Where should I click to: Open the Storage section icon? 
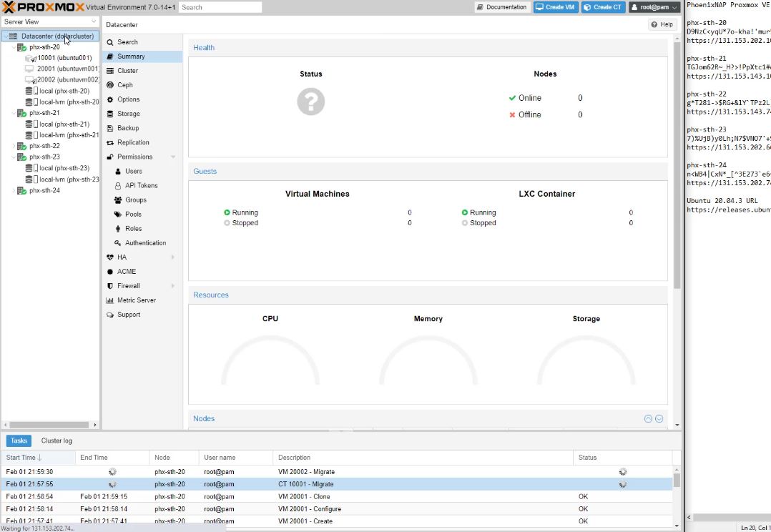point(110,114)
